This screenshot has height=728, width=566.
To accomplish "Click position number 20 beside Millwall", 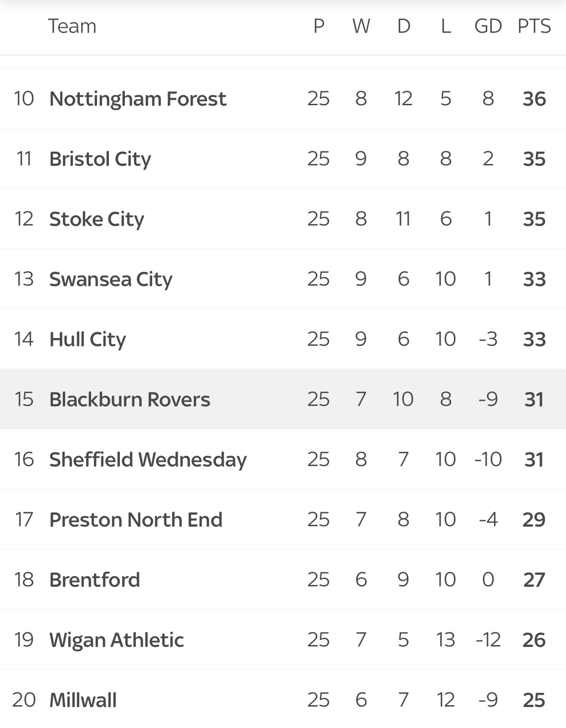I will [24, 700].
